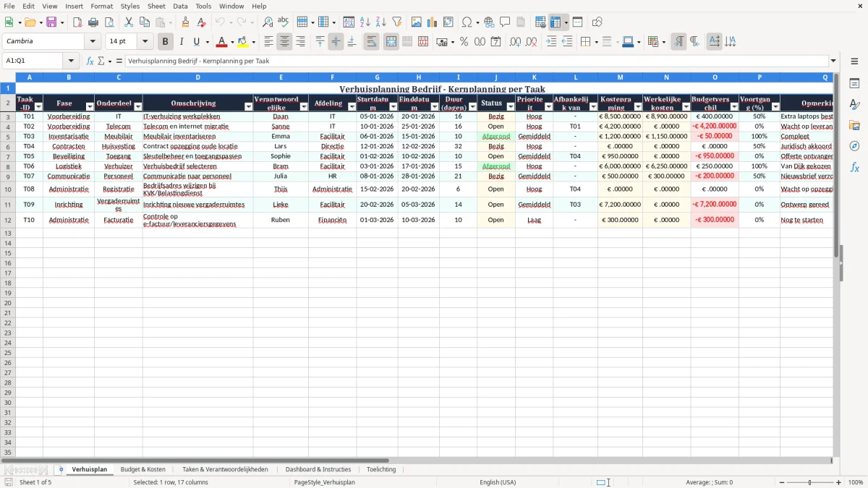Viewport: 868px width, 488px height.
Task: Select row 10 header
Action: [x=8, y=189]
